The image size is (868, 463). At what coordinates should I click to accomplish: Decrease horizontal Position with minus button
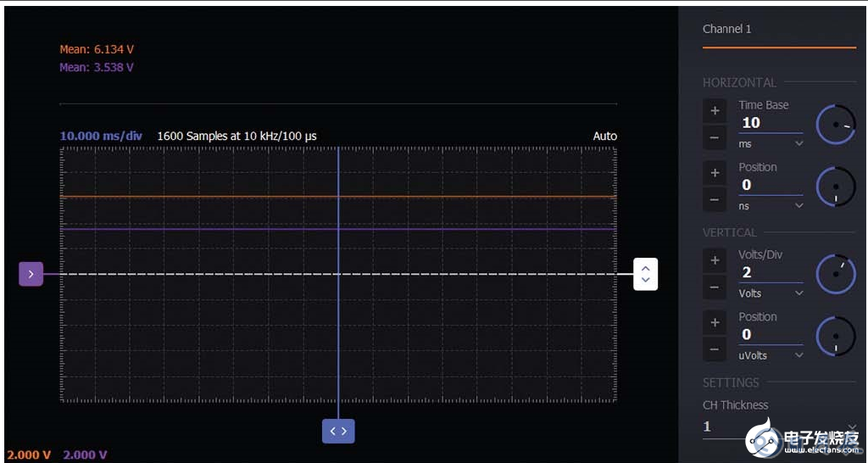click(x=715, y=200)
